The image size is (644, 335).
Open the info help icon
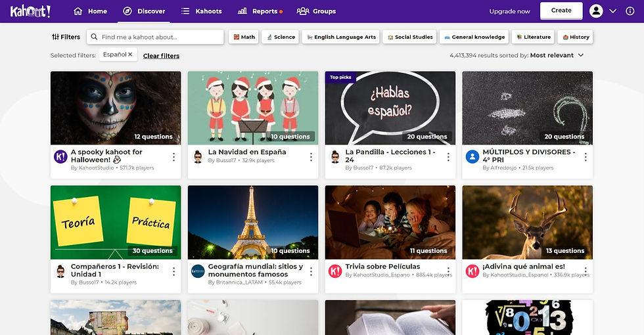630,11
